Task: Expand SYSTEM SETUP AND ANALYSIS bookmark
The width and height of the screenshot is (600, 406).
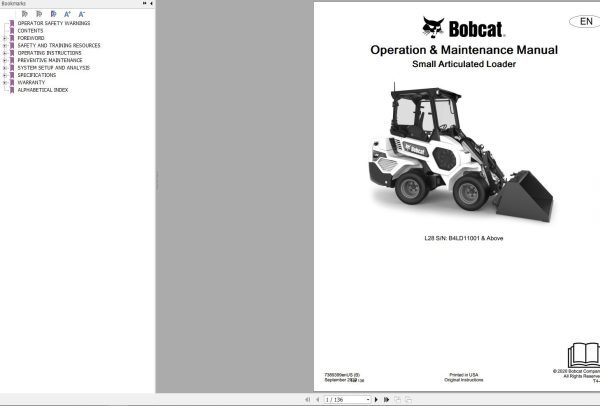Action: [5, 68]
